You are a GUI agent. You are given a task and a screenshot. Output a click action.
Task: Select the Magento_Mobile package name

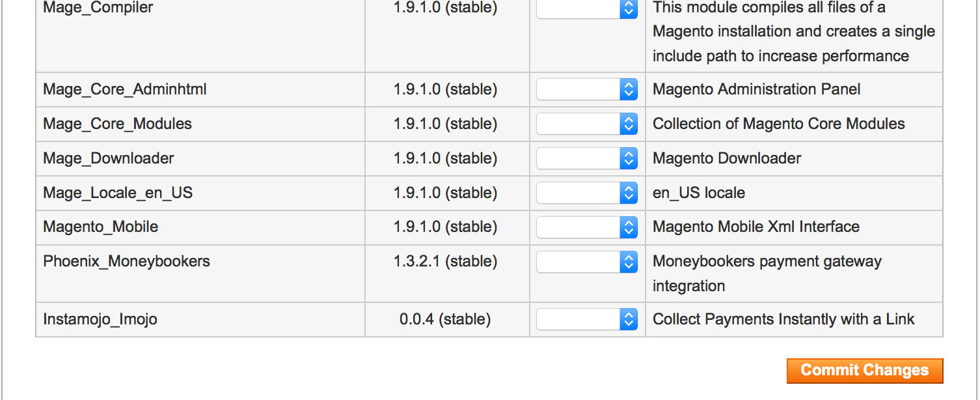(101, 227)
